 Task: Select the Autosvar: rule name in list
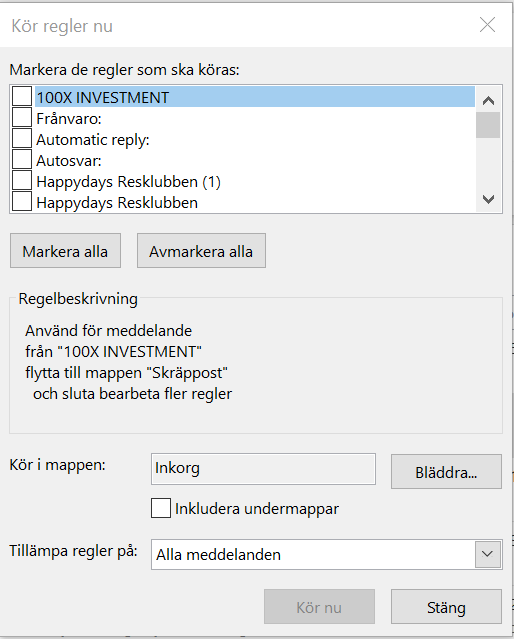69,161
